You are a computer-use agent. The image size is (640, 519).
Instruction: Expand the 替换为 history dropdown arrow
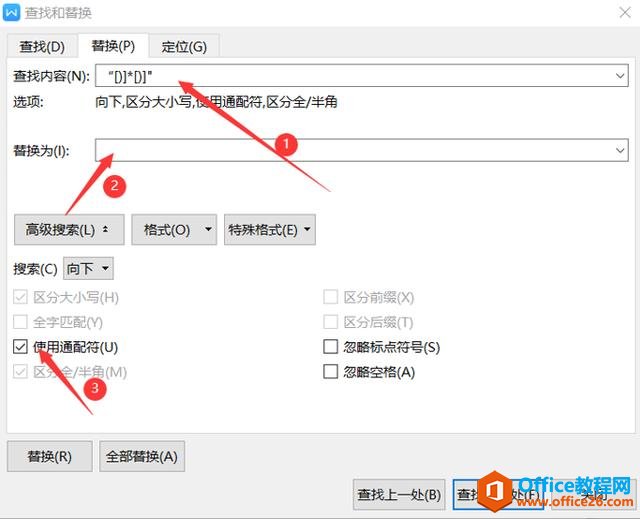620,151
